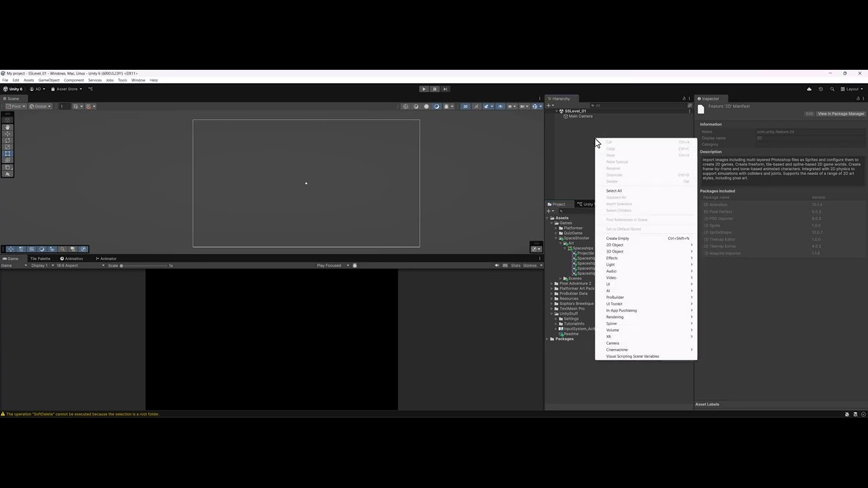Viewport: 868px width, 488px height.
Task: Choose Create Empty in context menu
Action: click(646, 239)
